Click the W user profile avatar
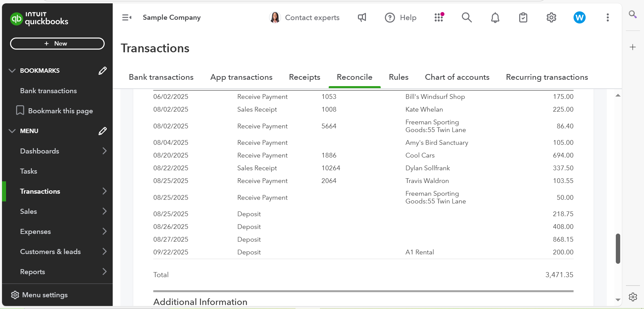Image resolution: width=644 pixels, height=309 pixels. coord(579,17)
